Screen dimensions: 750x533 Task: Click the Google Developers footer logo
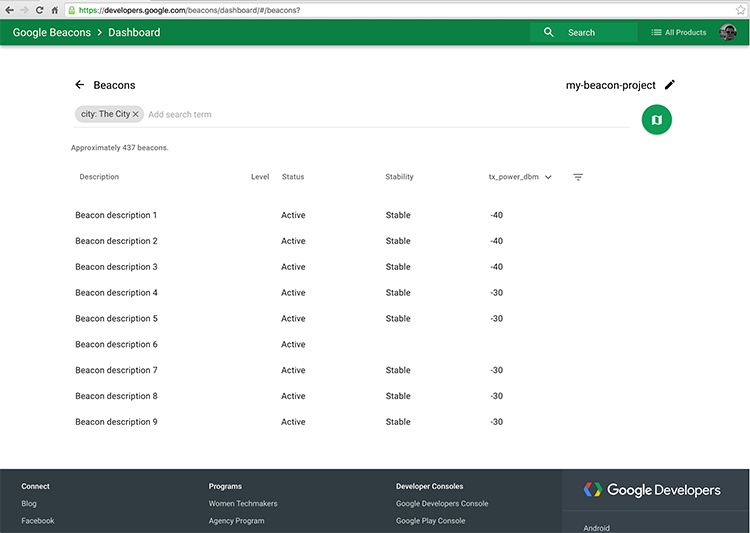[x=652, y=490]
